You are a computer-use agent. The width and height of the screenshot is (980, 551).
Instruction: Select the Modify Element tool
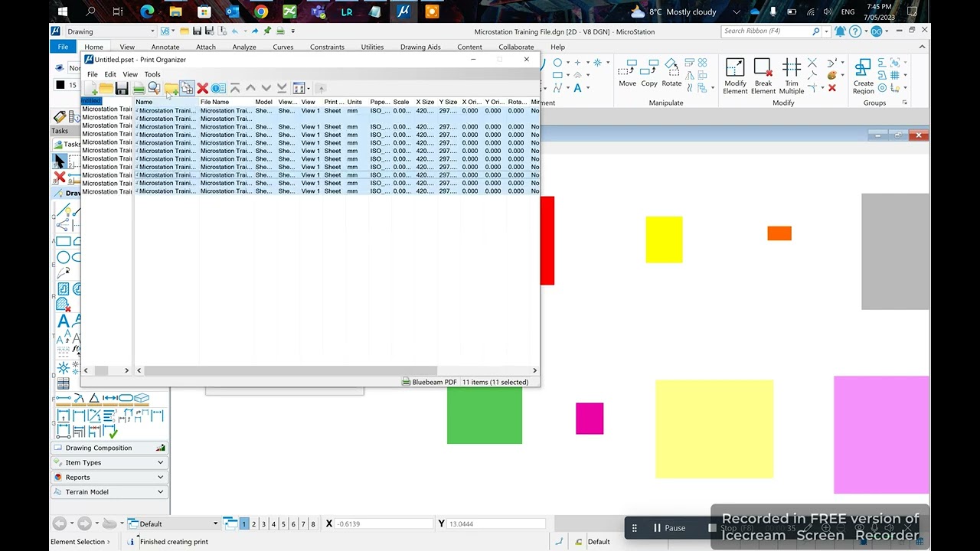coord(735,77)
